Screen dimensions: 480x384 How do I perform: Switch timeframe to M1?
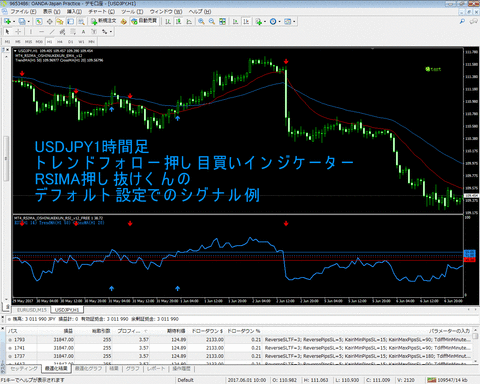(x=7, y=42)
